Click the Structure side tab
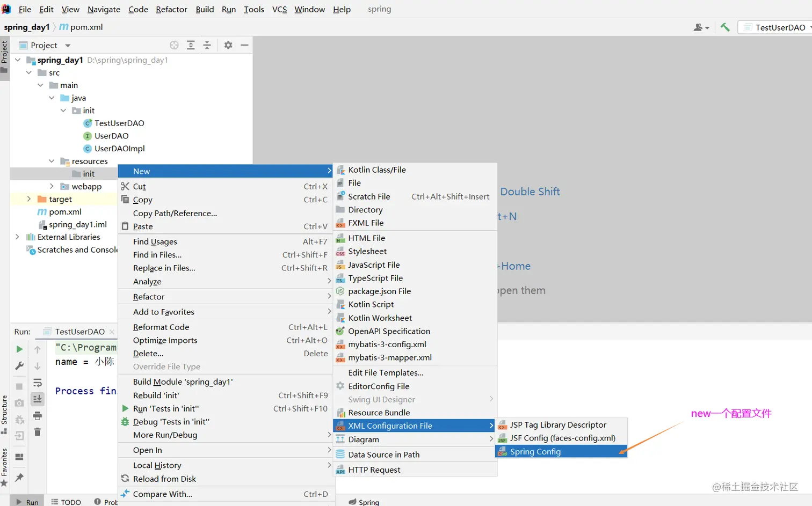812x506 pixels. coord(4,414)
